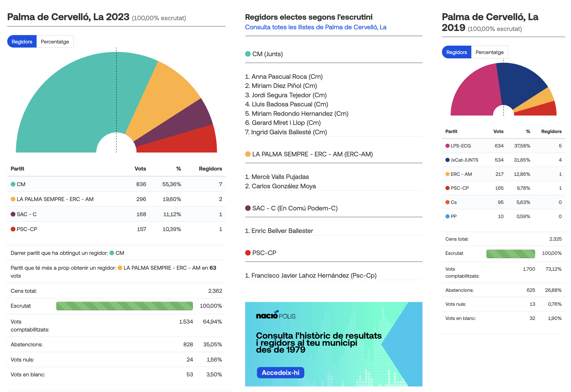Click the dark blue JxCat-JUNTS legend dot
This screenshot has height=392, width=571.
point(447,160)
